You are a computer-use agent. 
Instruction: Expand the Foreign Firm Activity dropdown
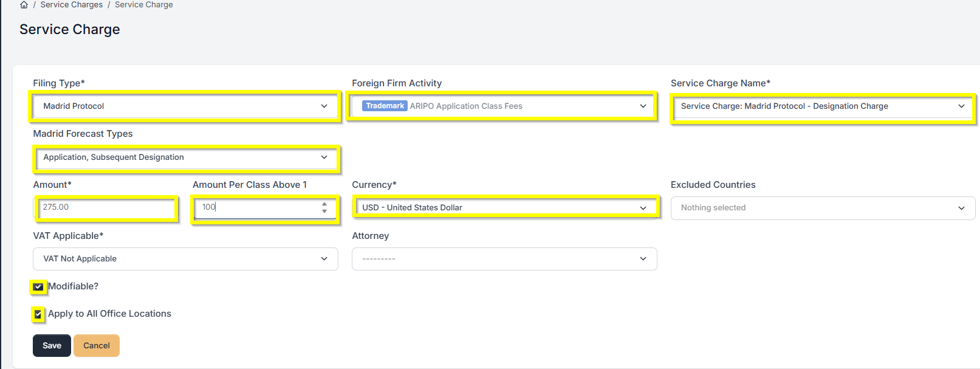tap(504, 106)
